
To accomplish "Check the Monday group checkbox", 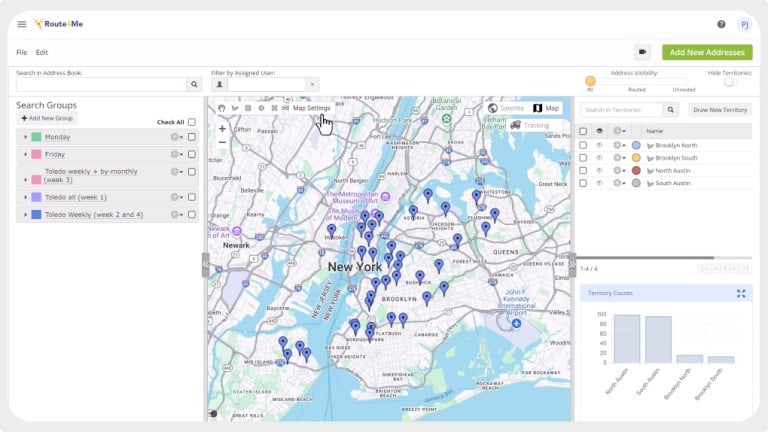I will coord(192,137).
